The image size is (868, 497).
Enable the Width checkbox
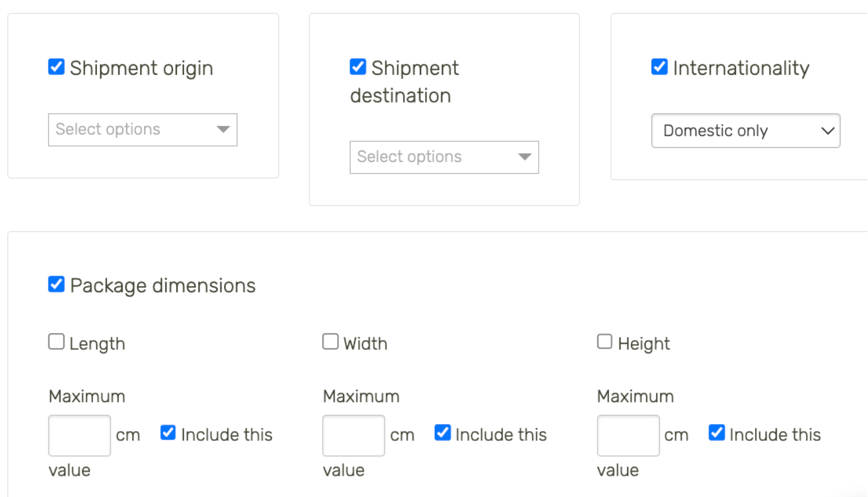point(331,342)
